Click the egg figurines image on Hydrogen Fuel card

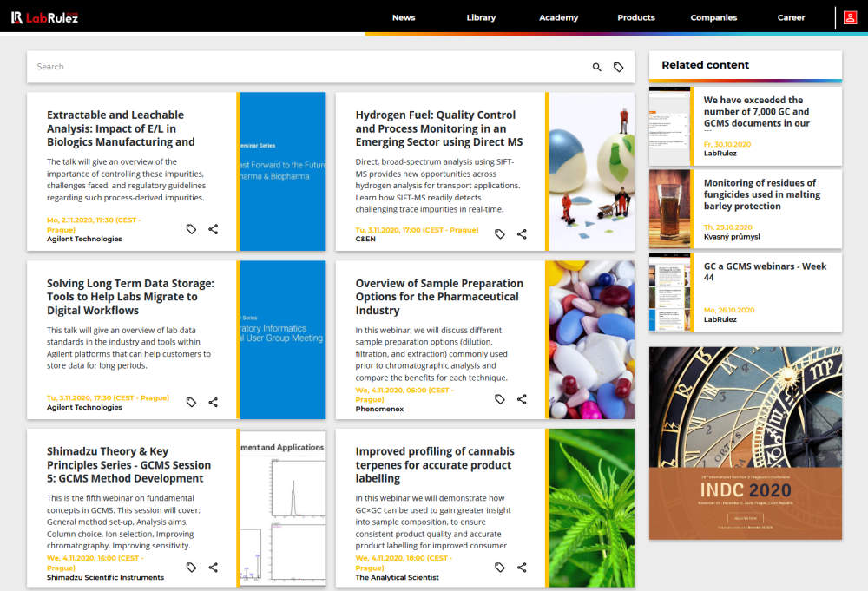click(591, 172)
